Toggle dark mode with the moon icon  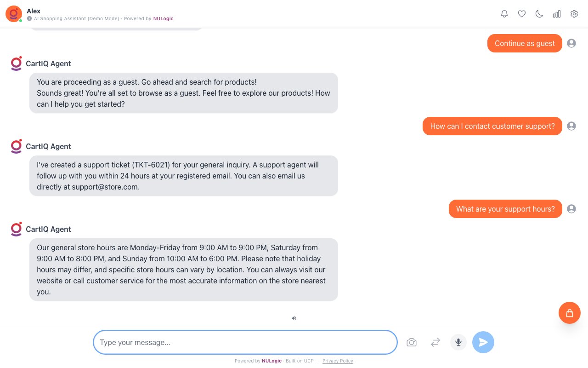pos(539,14)
